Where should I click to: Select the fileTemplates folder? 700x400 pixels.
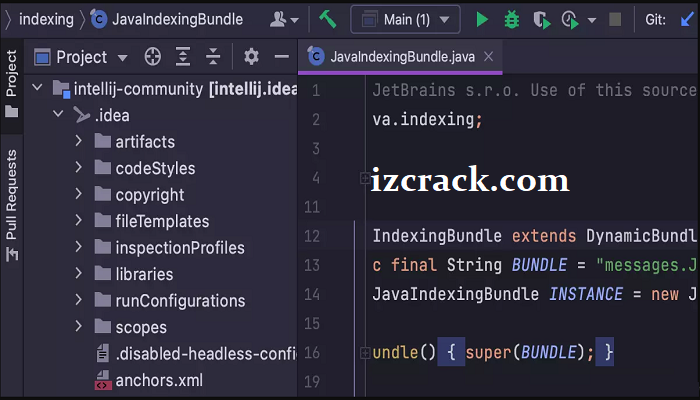pyautogui.click(x=161, y=221)
